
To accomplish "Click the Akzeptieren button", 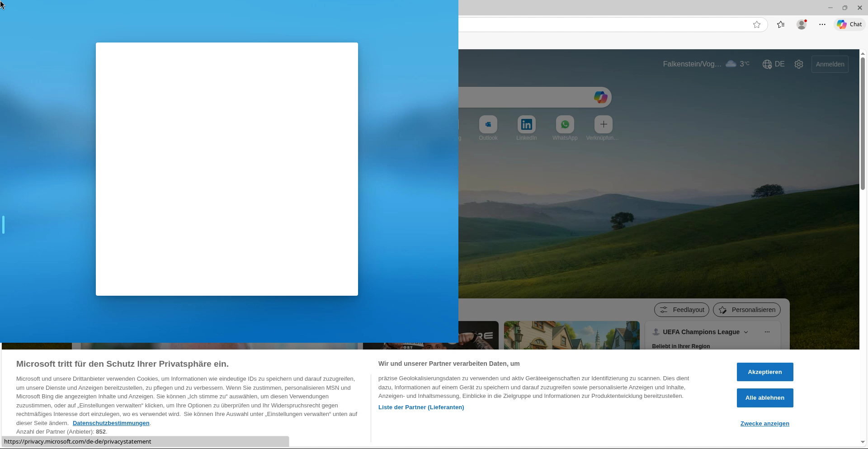I will click(764, 372).
